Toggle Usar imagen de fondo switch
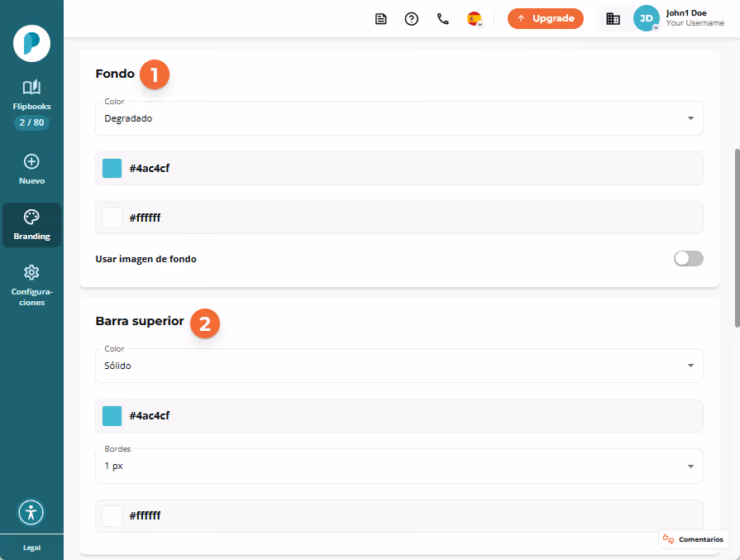740x560 pixels. click(689, 259)
